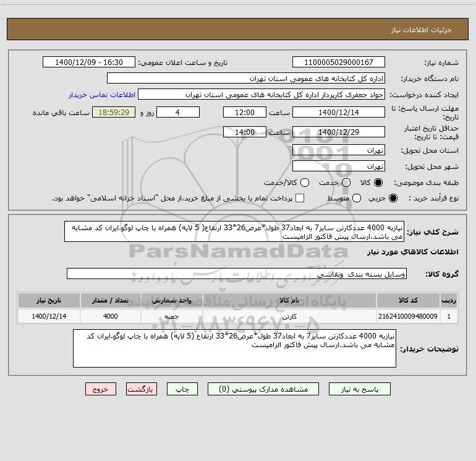The height and width of the screenshot is (461, 476).
Task: Click the ردیف column header
Action: (x=449, y=300)
